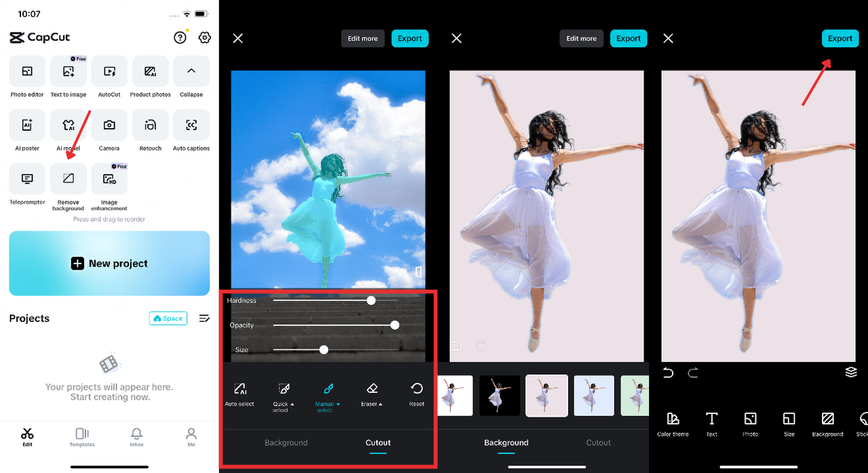868x473 pixels.
Task: Open the Retouch tool
Action: [151, 125]
